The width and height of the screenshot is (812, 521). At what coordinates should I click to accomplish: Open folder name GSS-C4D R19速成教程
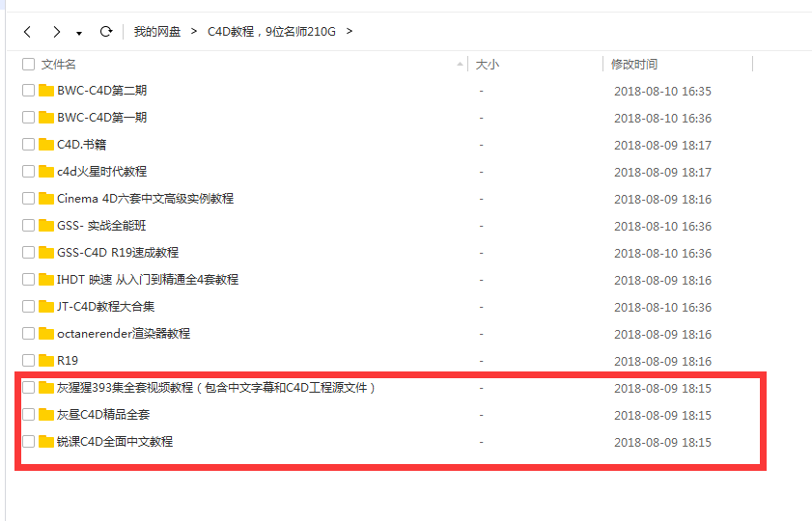[118, 253]
